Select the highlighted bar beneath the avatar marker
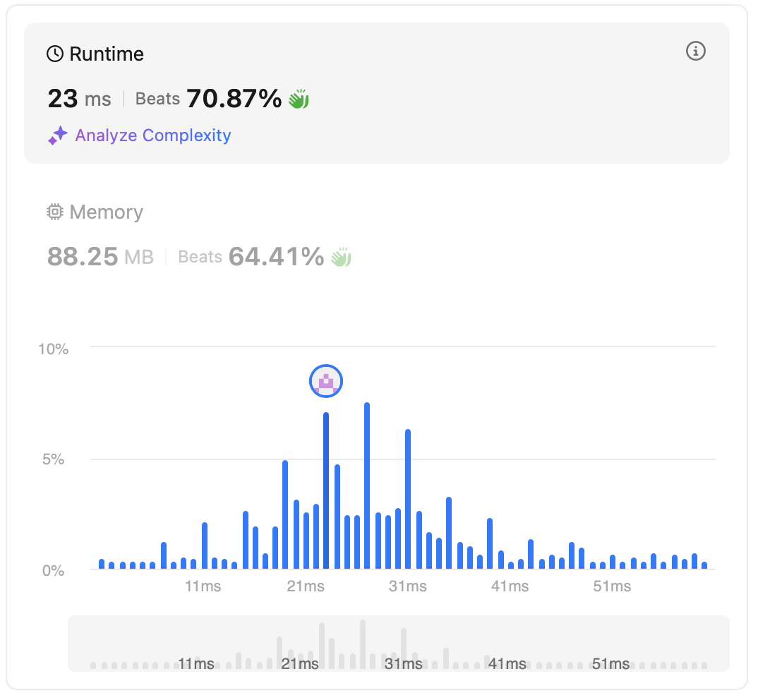Image resolution: width=758 pixels, height=700 pixels. click(326, 490)
